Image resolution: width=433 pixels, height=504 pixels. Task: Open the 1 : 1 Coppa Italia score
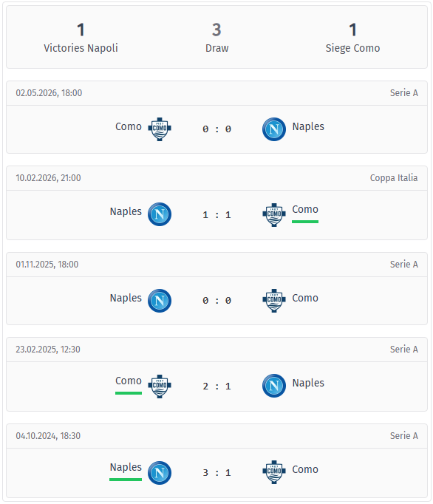[x=216, y=215]
